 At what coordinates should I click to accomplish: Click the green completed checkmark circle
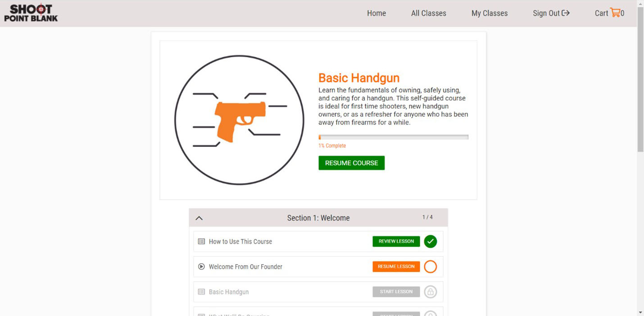(430, 242)
